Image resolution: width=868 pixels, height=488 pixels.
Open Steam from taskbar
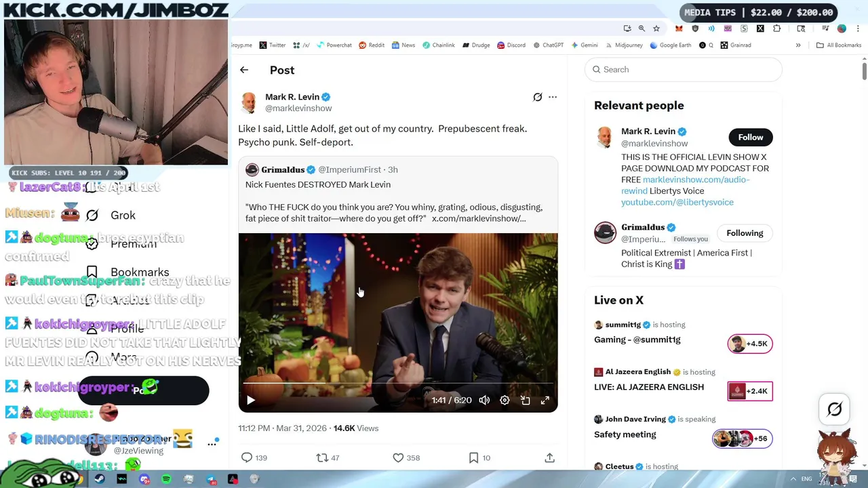pos(100,479)
